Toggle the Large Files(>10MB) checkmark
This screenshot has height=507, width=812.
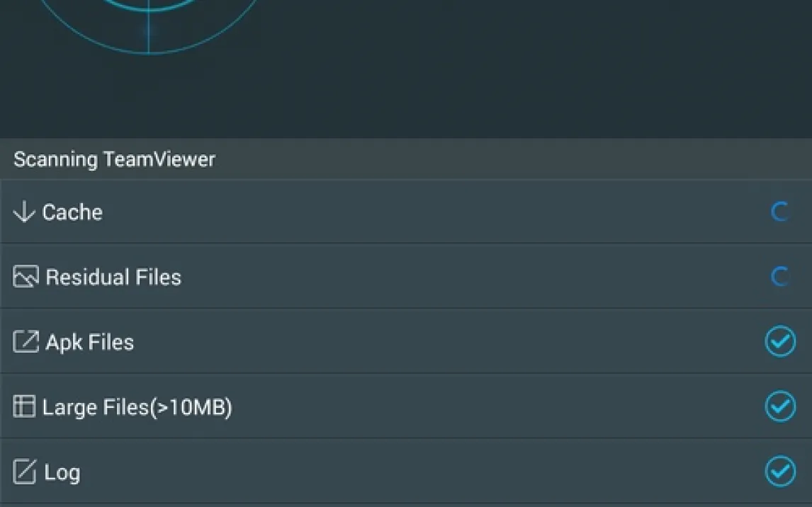point(780,406)
